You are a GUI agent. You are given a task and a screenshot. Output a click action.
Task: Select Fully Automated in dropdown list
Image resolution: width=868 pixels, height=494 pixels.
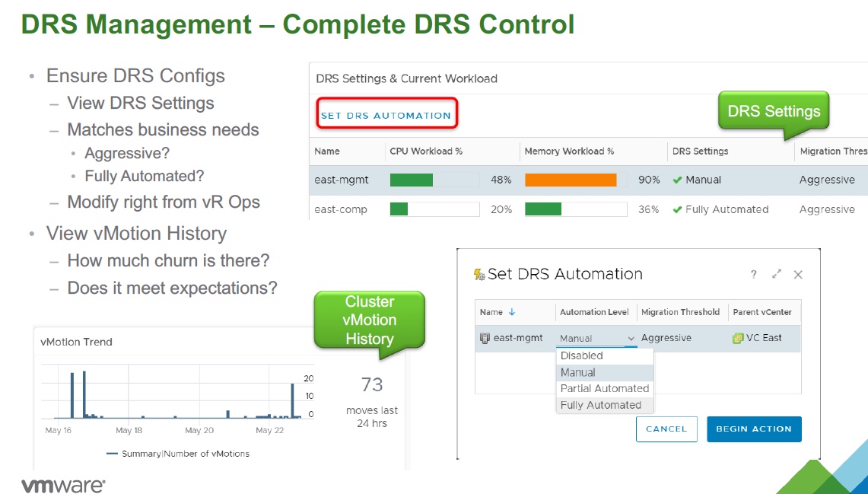pyautogui.click(x=601, y=405)
